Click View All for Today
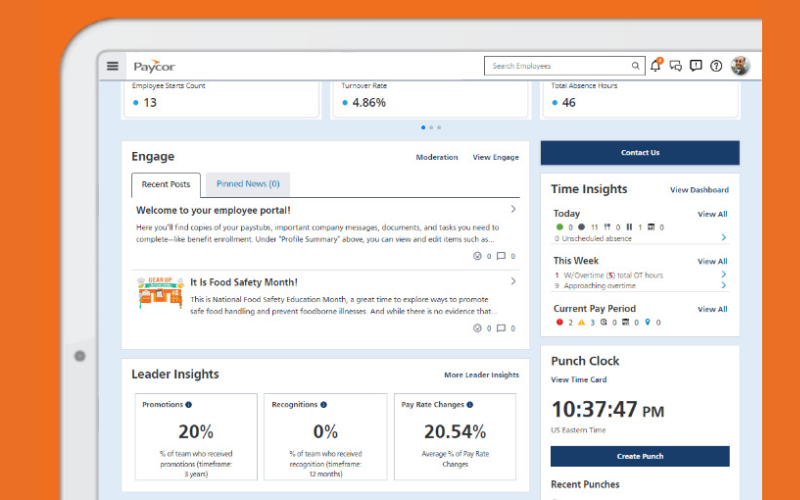Screen dimensions: 800x500 (x=712, y=214)
